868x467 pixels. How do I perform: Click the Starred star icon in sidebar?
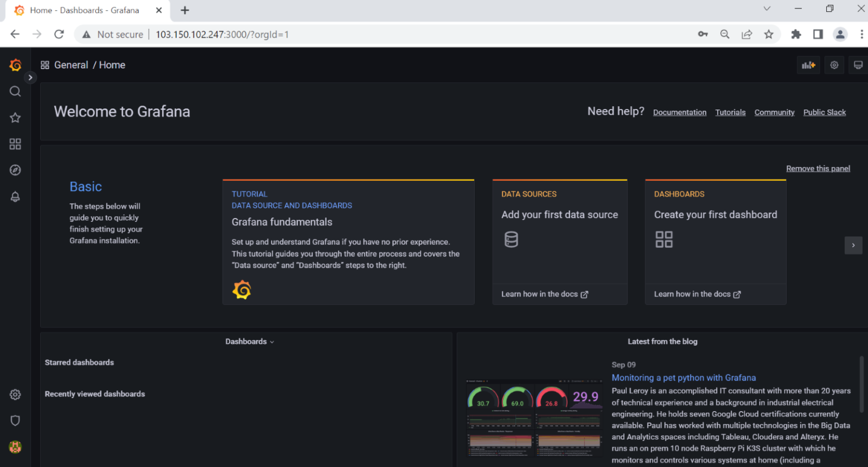(x=15, y=117)
